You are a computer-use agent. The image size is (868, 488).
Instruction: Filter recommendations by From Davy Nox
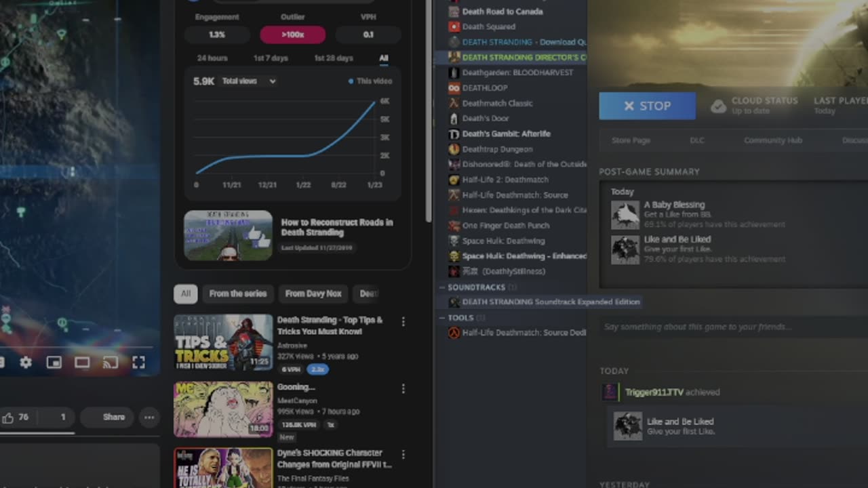pos(313,293)
